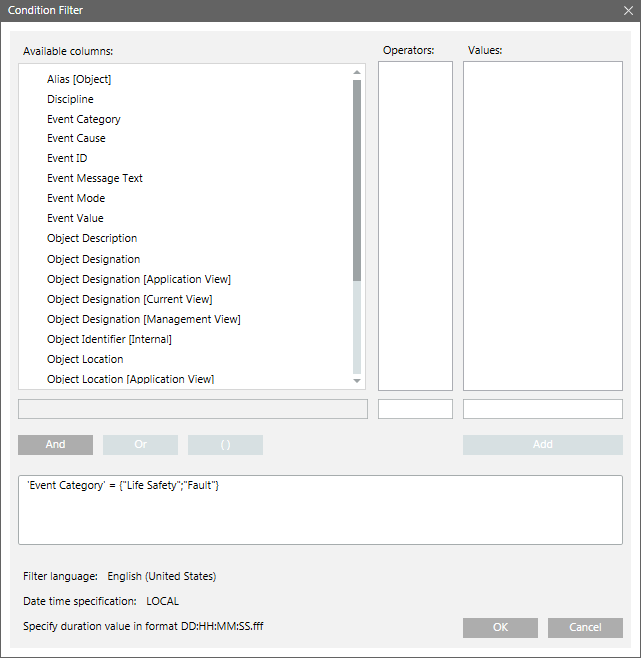Pick the 'Event Cause' column

[76, 139]
